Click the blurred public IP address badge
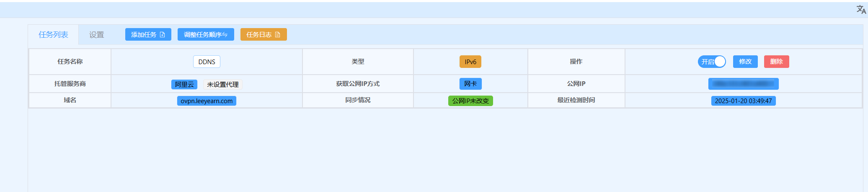 point(743,84)
